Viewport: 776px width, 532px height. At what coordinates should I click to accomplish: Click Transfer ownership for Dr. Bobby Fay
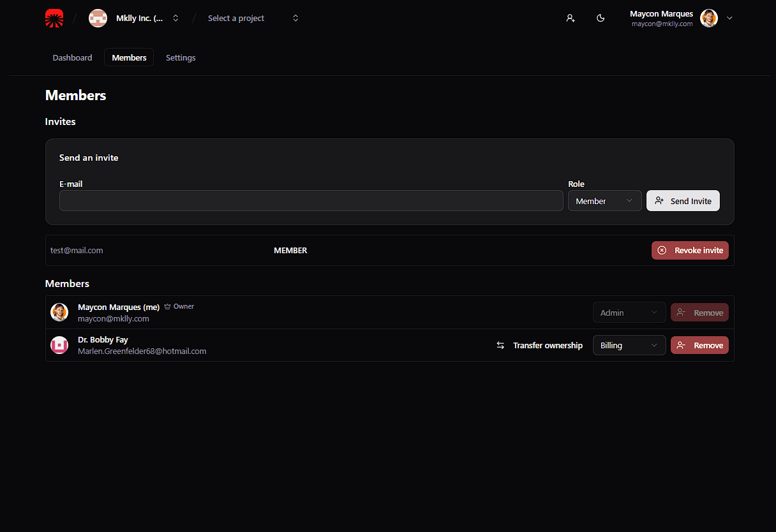539,345
